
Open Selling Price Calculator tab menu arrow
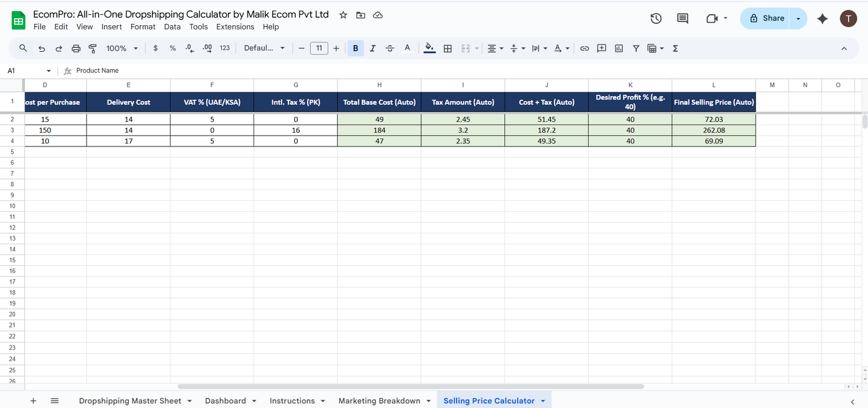(543, 401)
